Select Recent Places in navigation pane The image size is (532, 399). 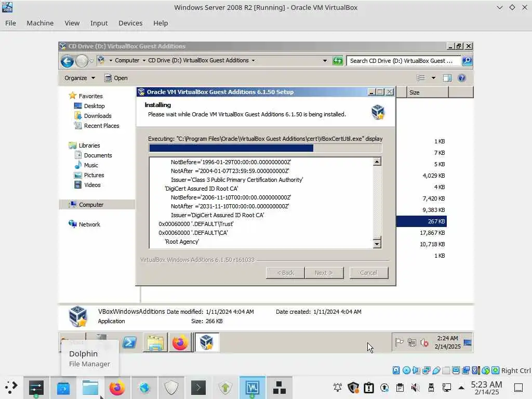[101, 126]
